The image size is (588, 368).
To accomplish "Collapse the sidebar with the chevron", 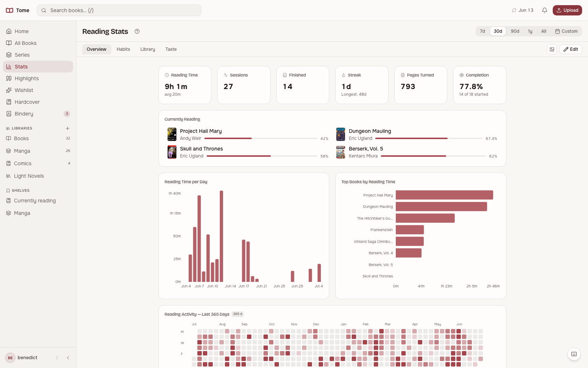I will [68, 358].
